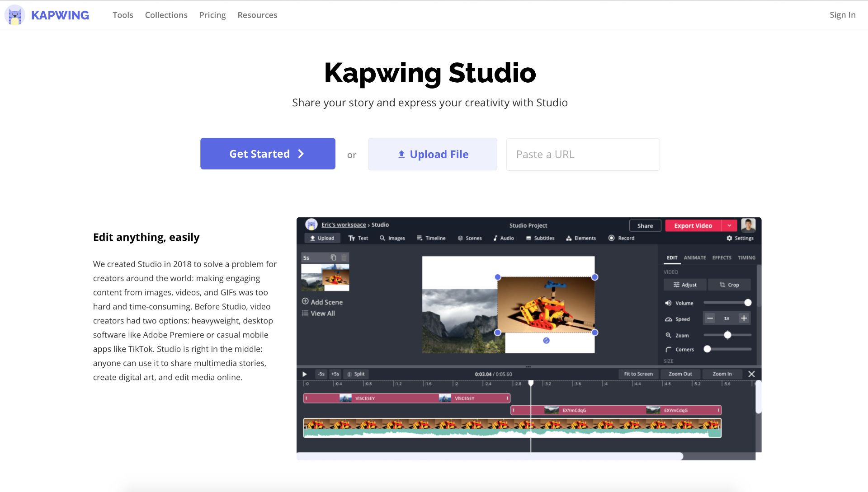Click the timeline playhead marker

pyautogui.click(x=531, y=383)
